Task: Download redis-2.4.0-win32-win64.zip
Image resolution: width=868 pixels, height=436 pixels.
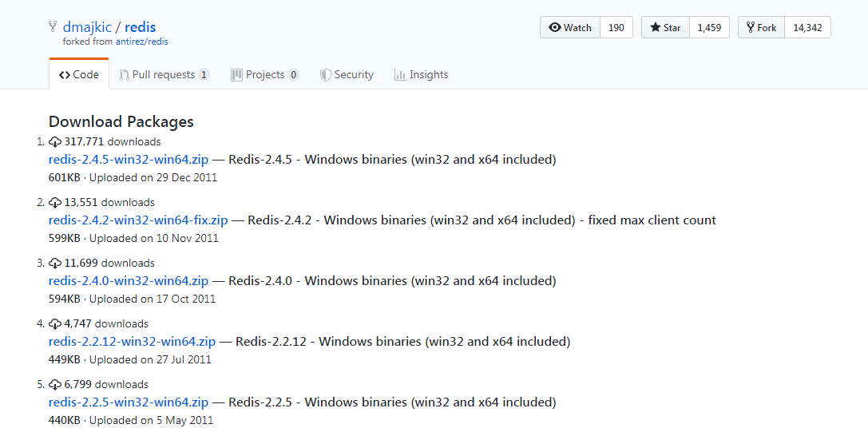Action: (129, 281)
